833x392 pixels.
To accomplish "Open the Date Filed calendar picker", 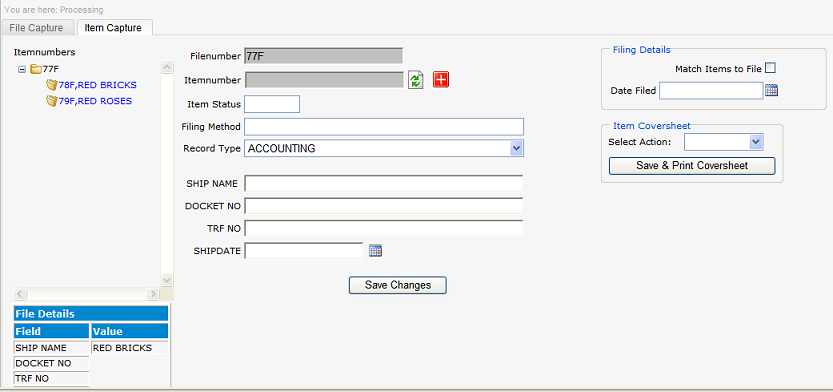I will pyautogui.click(x=771, y=90).
